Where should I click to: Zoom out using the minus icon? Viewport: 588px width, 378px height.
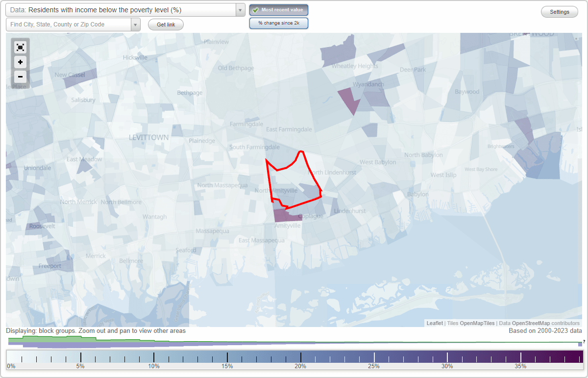(20, 77)
